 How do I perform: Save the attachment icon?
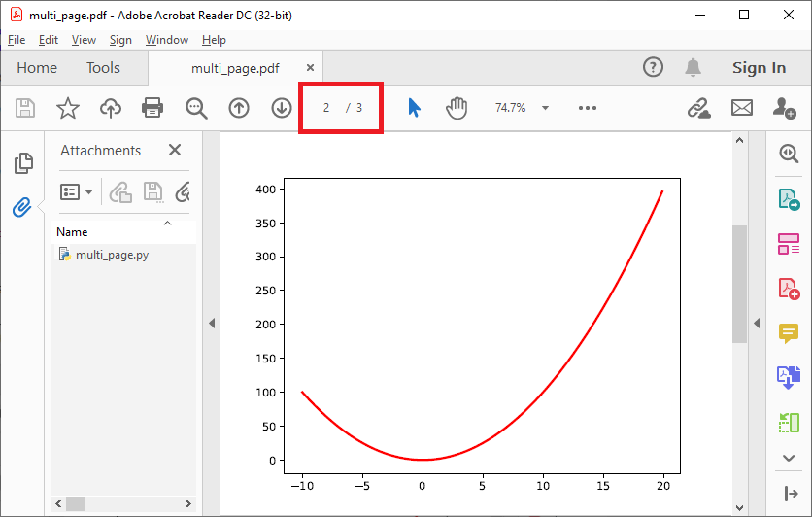point(153,192)
